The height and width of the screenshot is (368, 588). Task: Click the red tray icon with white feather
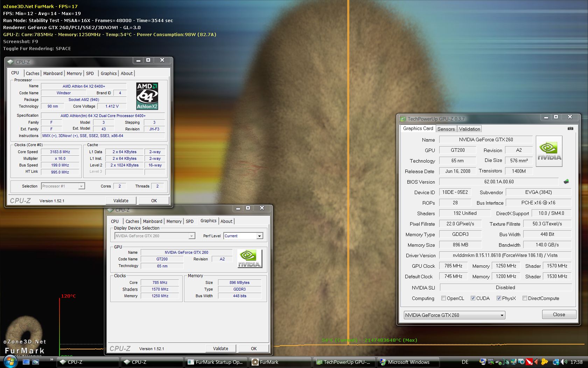530,362
